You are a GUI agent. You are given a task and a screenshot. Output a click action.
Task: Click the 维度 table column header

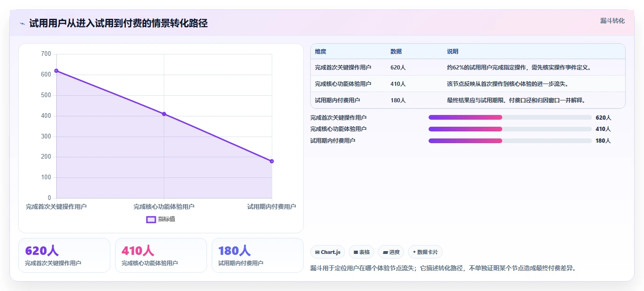(x=321, y=52)
